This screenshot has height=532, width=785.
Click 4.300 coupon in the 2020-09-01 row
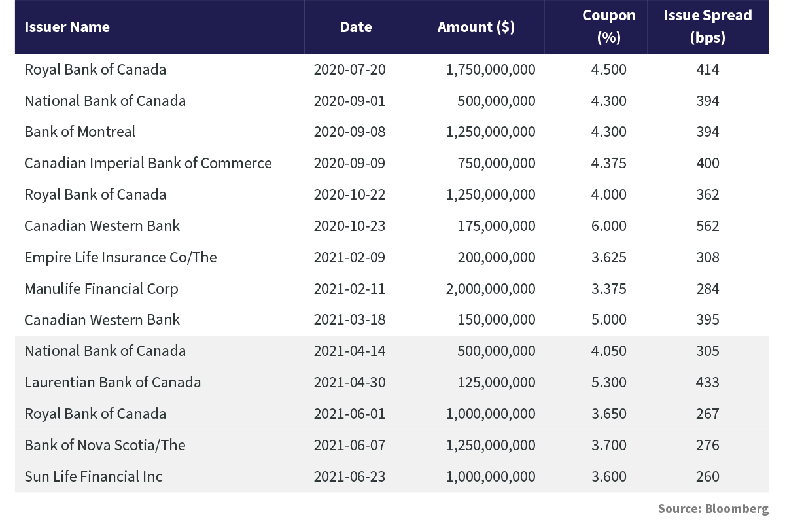point(608,101)
